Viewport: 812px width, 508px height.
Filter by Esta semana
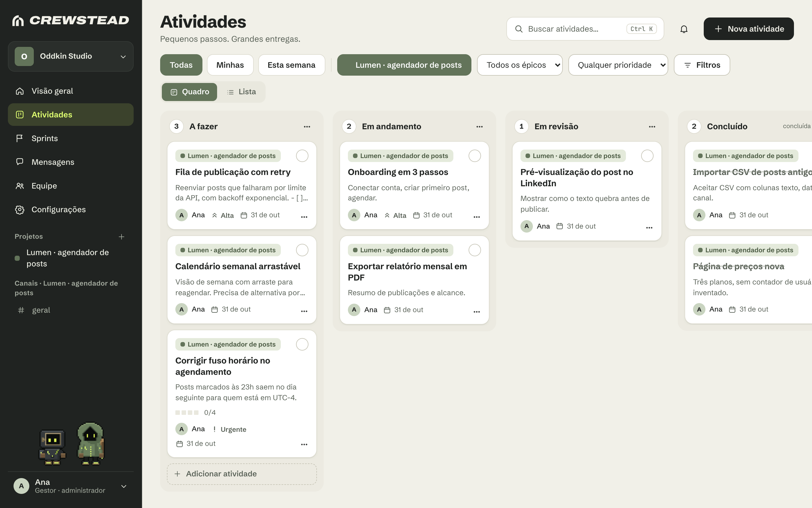pyautogui.click(x=291, y=65)
